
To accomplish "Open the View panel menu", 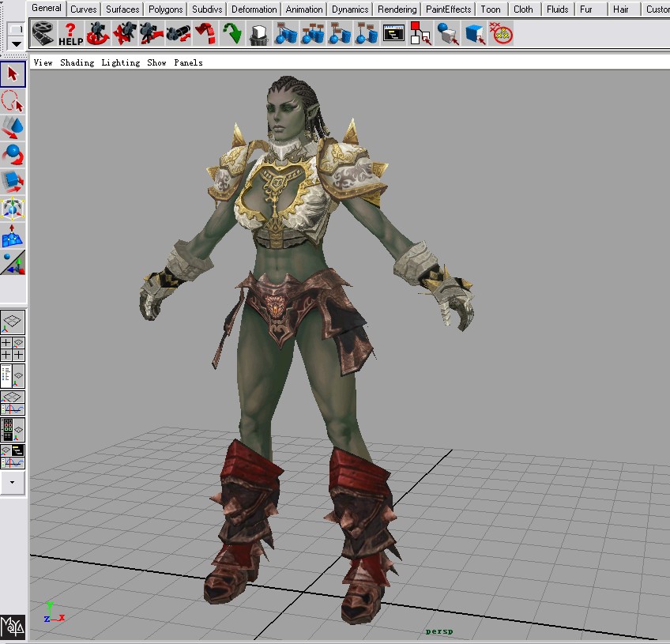I will coord(43,62).
